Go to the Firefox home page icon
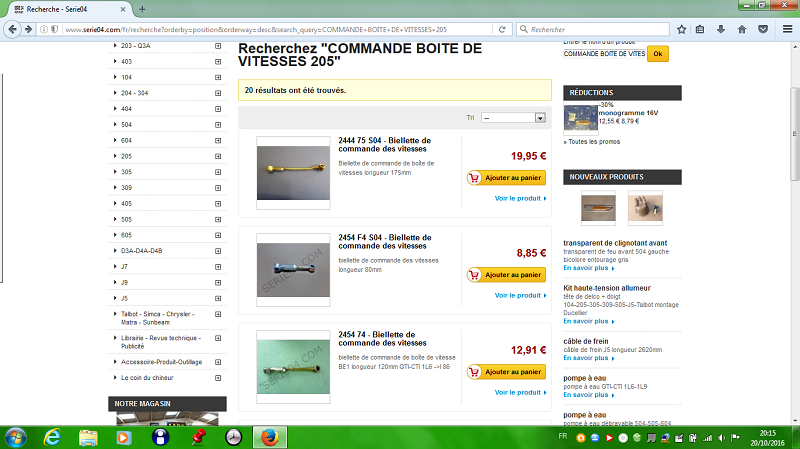800x449 pixels. click(742, 30)
